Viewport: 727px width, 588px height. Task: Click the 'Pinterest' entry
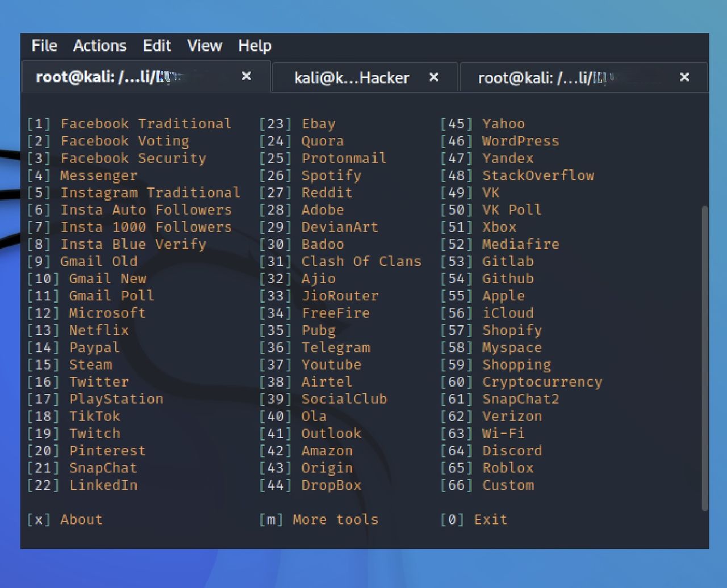pos(107,451)
